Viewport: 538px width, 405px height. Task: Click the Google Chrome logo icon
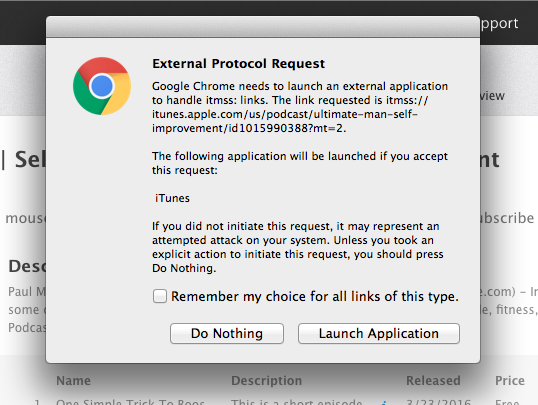(x=102, y=86)
